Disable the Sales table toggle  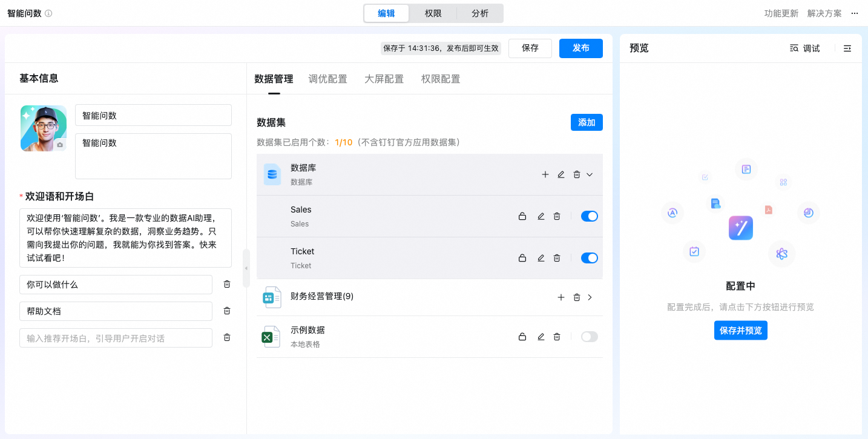590,216
